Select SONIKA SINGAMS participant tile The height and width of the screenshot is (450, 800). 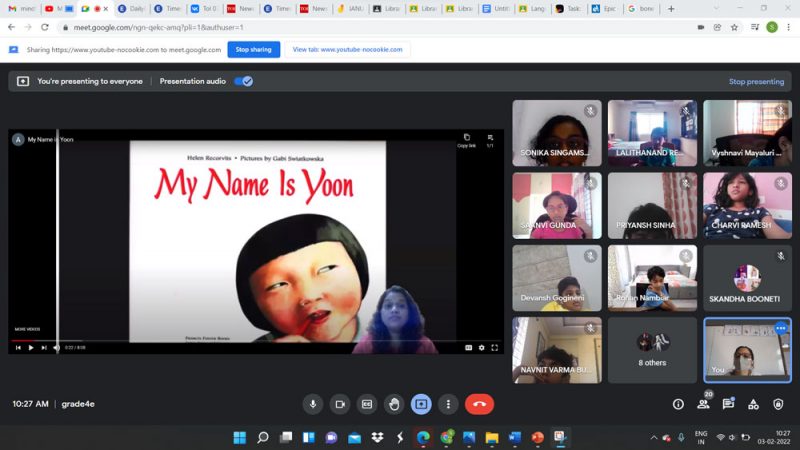[x=557, y=133]
